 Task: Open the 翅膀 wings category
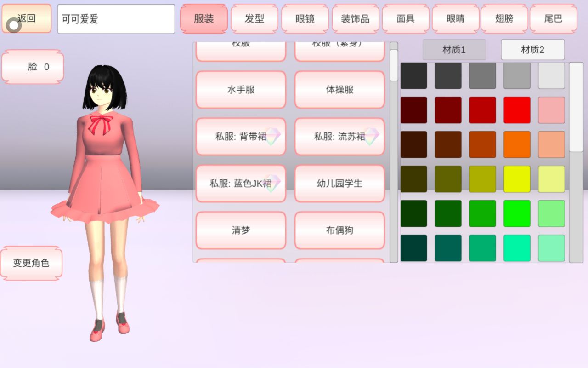(504, 19)
